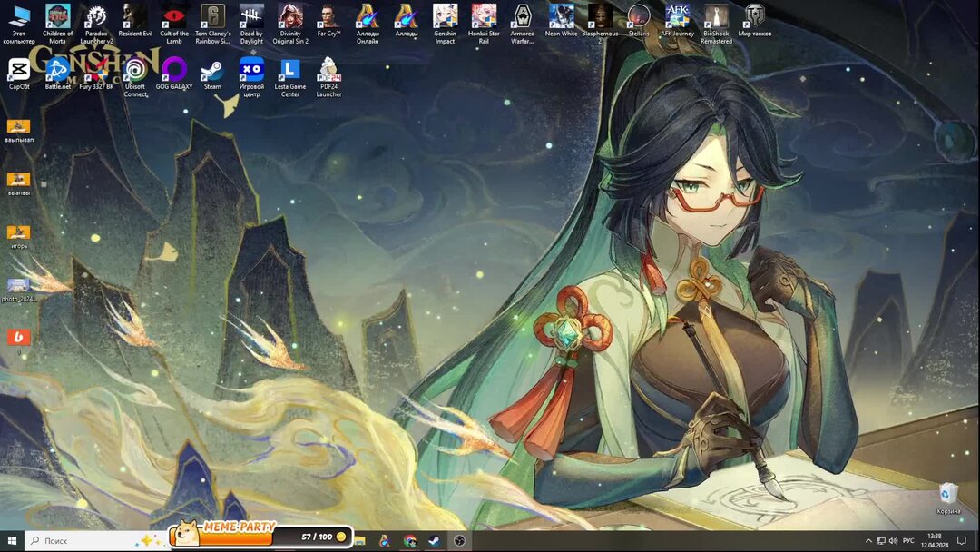Open Paradox Launcher v2 shortcut
Viewport: 980px width, 552px height.
96,24
